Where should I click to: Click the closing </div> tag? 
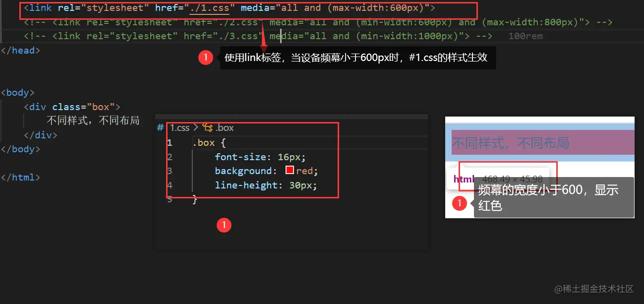pyautogui.click(x=41, y=135)
